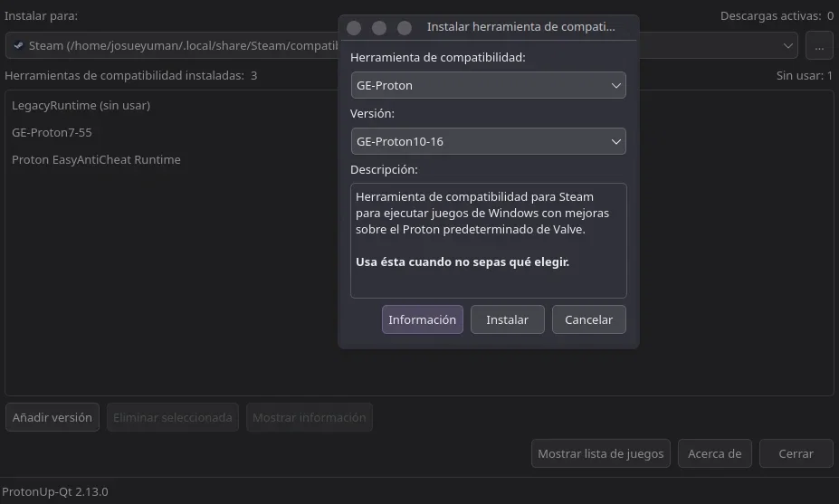The height and width of the screenshot is (504, 839).
Task: Click 'Herramientas de compatibilidad instaladas: 3' label
Action: click(x=130, y=76)
